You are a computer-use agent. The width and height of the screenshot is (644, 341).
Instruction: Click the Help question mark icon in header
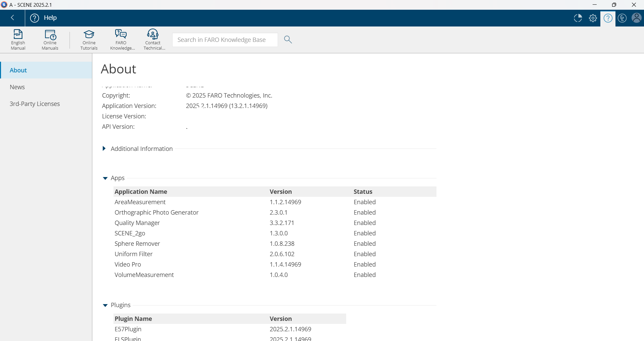(608, 18)
